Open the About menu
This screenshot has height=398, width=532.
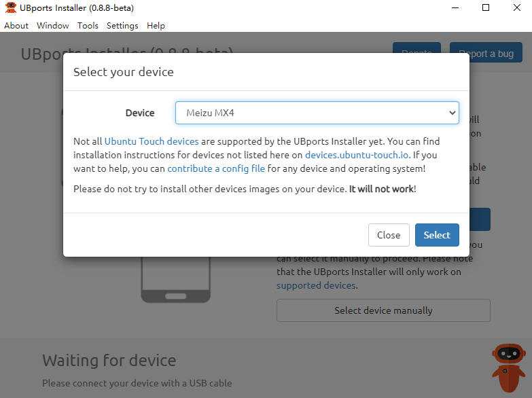point(16,25)
